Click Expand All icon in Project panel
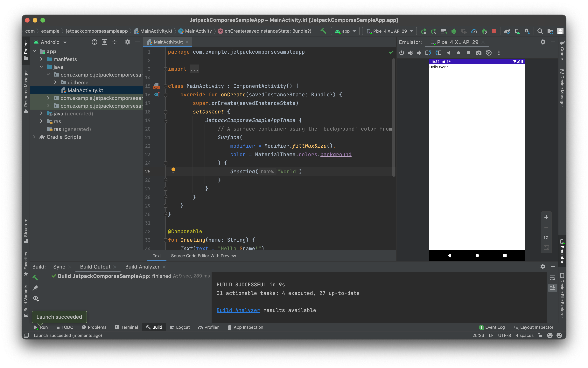Image resolution: width=588 pixels, height=368 pixels. [104, 42]
